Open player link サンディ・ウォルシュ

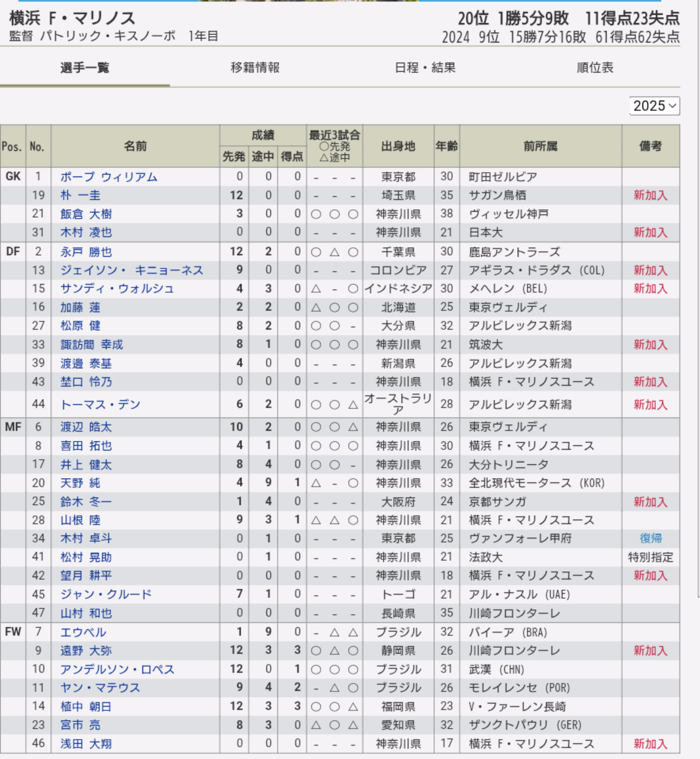117,289
